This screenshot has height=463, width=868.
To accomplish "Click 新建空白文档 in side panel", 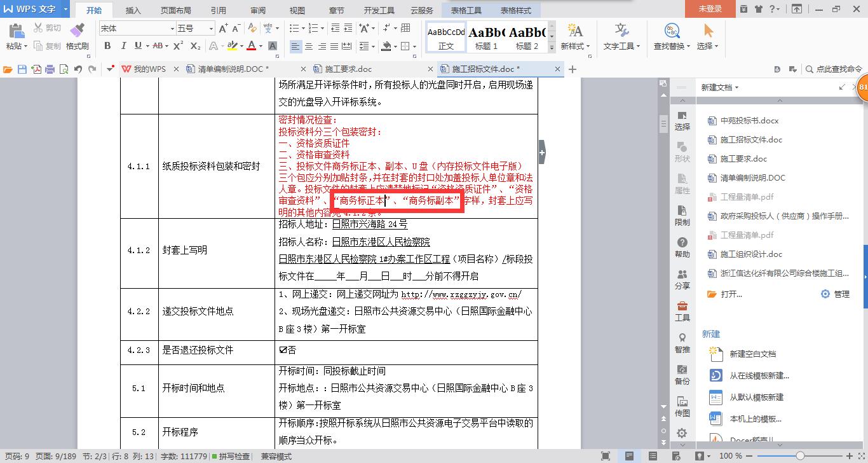I will coord(752,354).
